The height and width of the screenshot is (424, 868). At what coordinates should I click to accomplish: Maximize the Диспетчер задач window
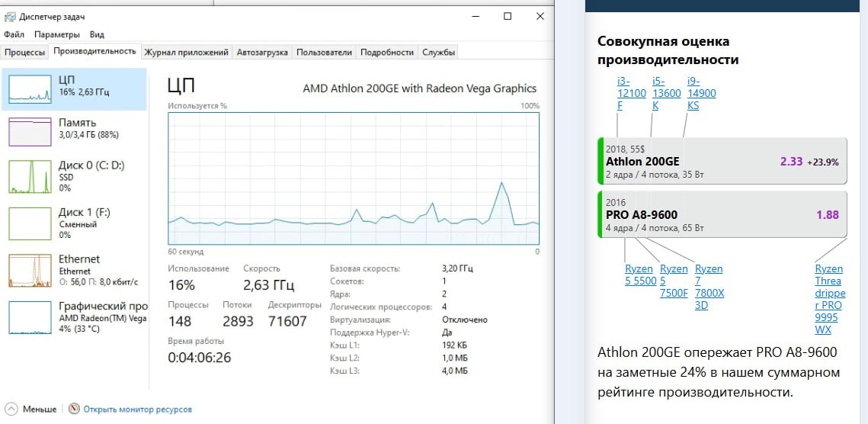click(507, 17)
